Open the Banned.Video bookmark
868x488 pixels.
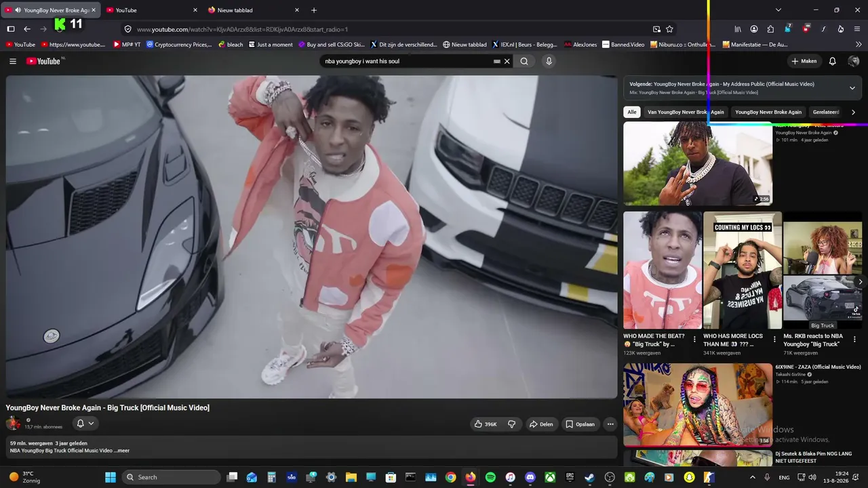point(623,45)
